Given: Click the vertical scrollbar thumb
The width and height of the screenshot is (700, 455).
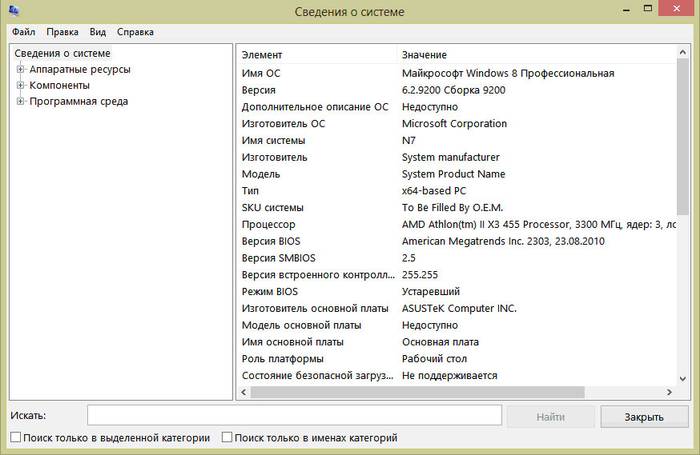Looking at the screenshot, I should click(x=683, y=137).
